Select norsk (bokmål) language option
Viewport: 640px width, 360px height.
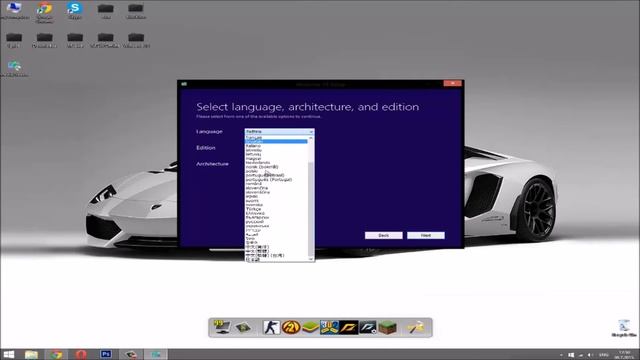point(276,167)
